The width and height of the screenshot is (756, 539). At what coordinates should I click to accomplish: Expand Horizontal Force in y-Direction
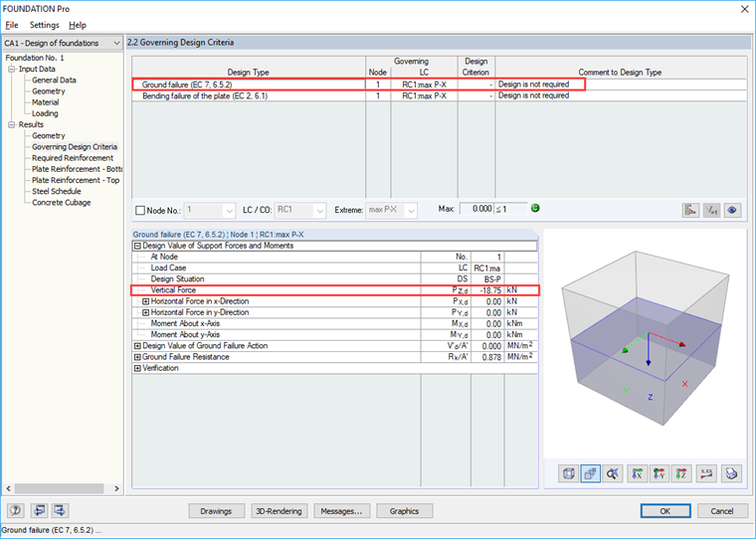click(x=145, y=312)
